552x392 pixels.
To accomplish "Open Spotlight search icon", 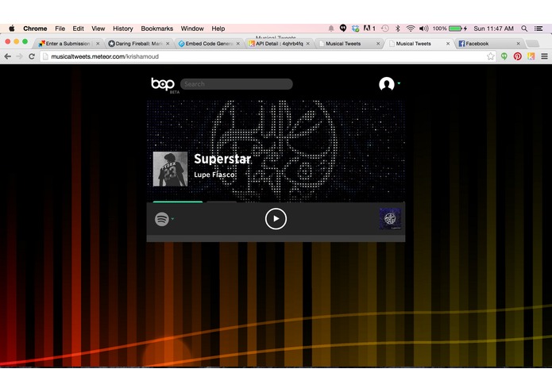I will coord(524,29).
